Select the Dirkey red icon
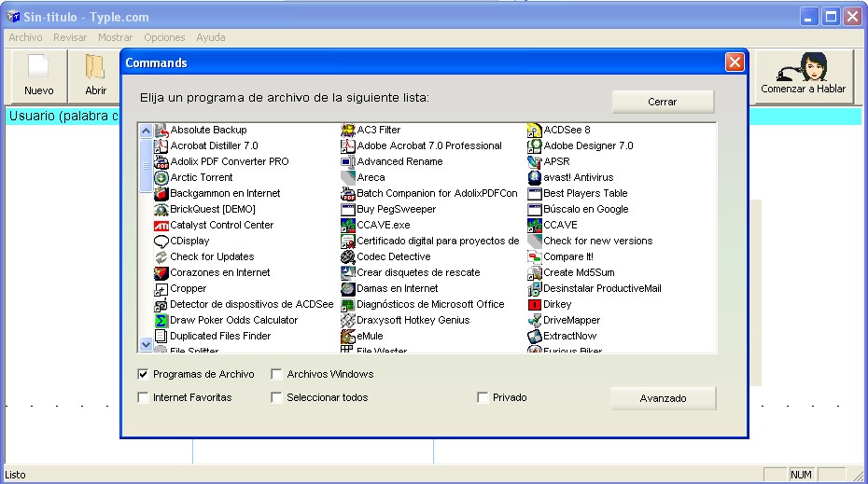Viewport: 868px width, 484px height. coord(534,305)
